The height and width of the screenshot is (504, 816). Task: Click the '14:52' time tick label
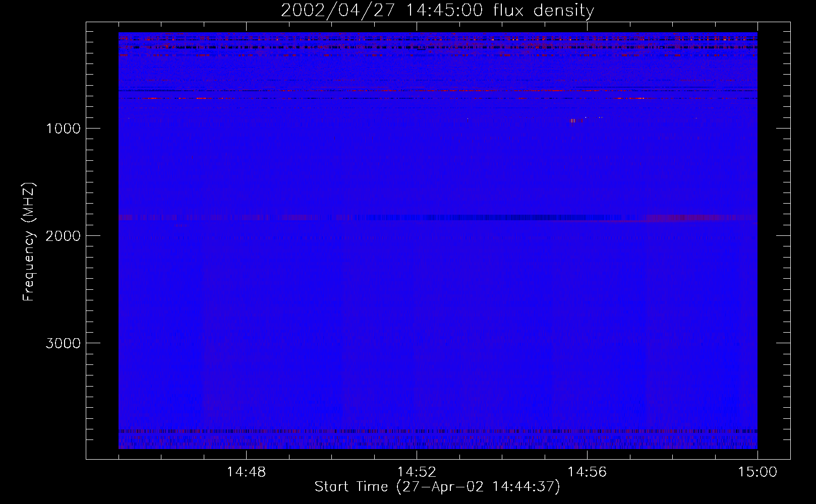(x=417, y=472)
